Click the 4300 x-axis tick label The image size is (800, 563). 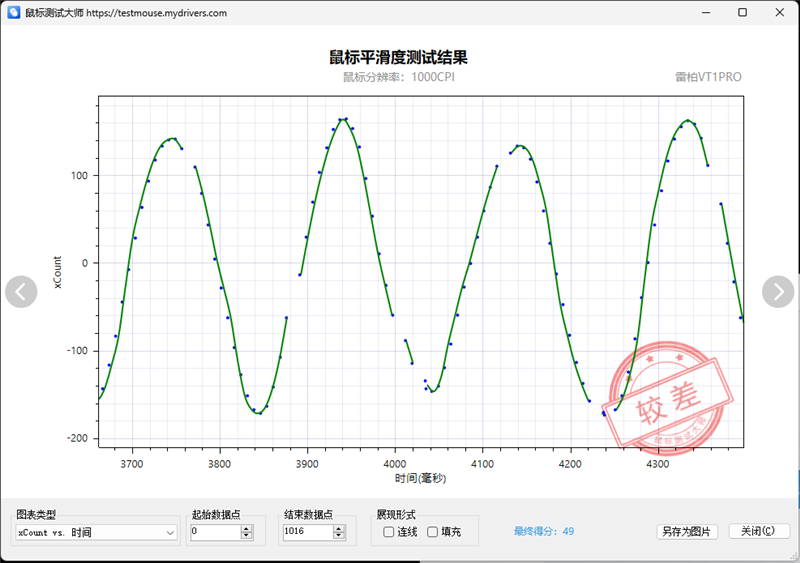click(x=658, y=464)
